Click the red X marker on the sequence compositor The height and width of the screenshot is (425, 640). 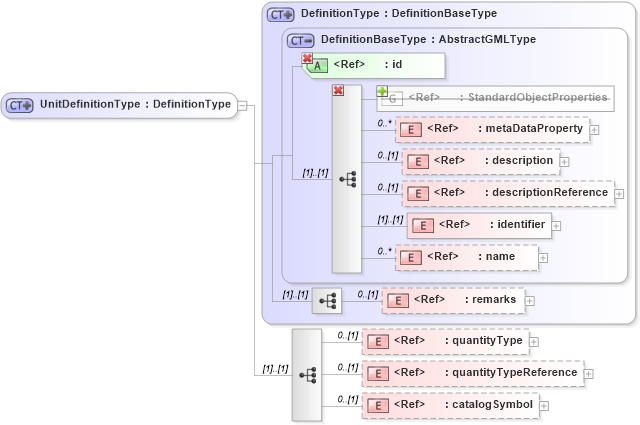(338, 90)
